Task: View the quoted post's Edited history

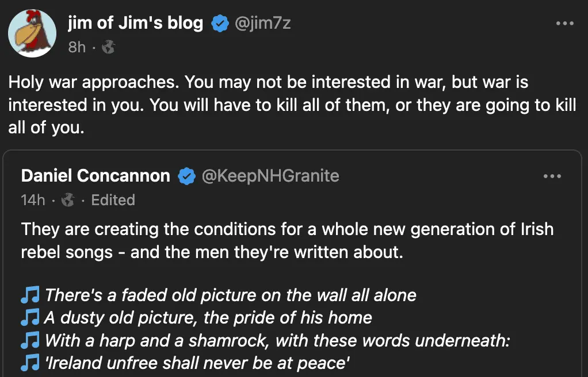Action: coord(113,200)
